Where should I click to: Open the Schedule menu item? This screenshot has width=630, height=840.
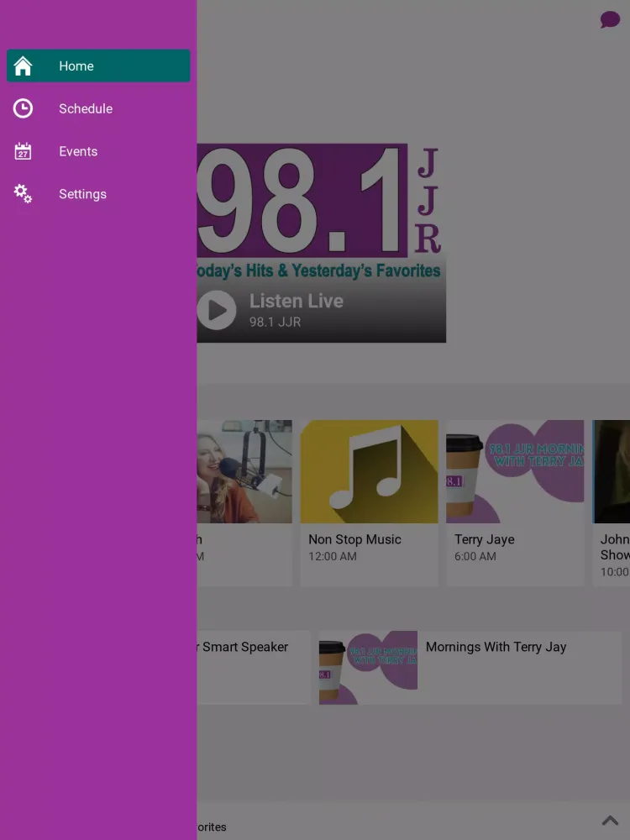tap(98, 108)
